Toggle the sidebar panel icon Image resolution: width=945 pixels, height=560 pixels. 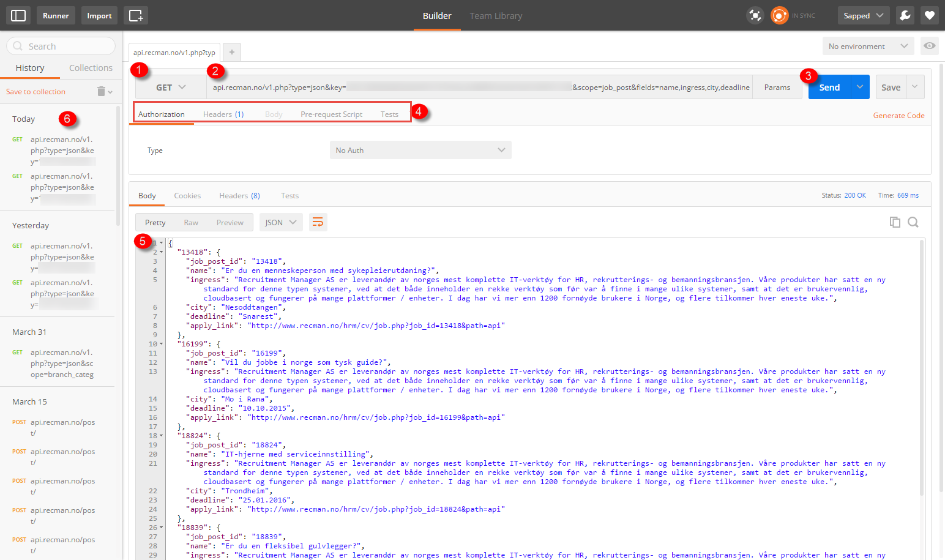pyautogui.click(x=18, y=15)
